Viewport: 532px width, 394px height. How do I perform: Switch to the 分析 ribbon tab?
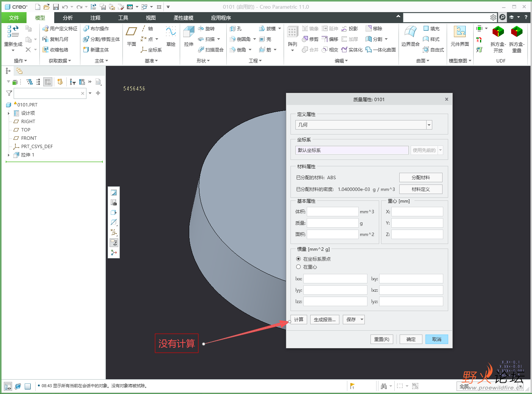coord(67,18)
